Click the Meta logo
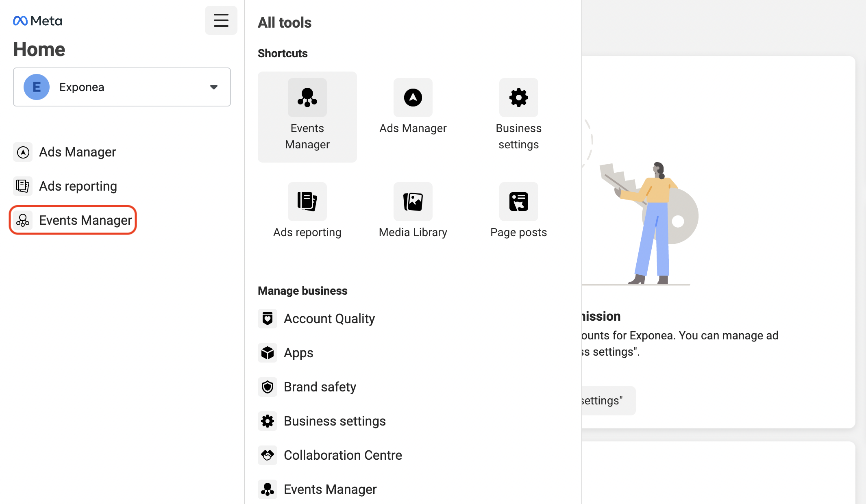 [37, 21]
